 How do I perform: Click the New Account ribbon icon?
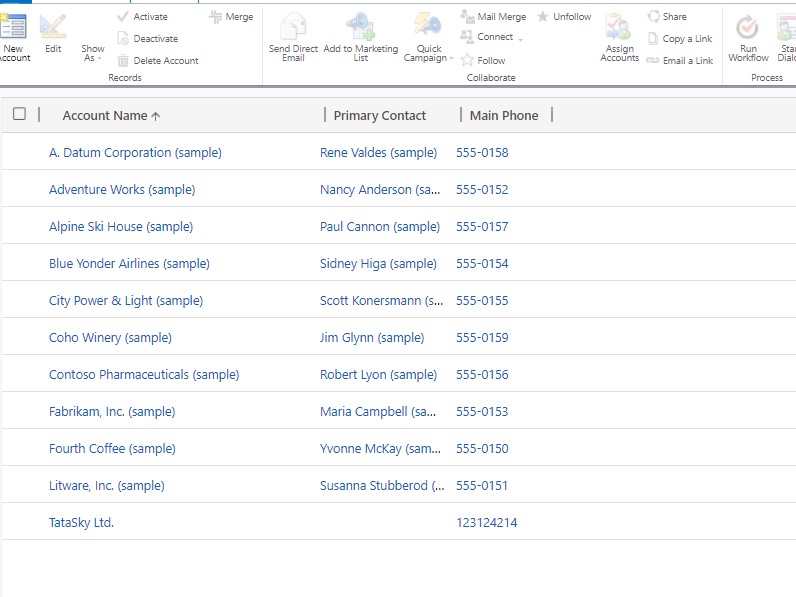[x=14, y=26]
